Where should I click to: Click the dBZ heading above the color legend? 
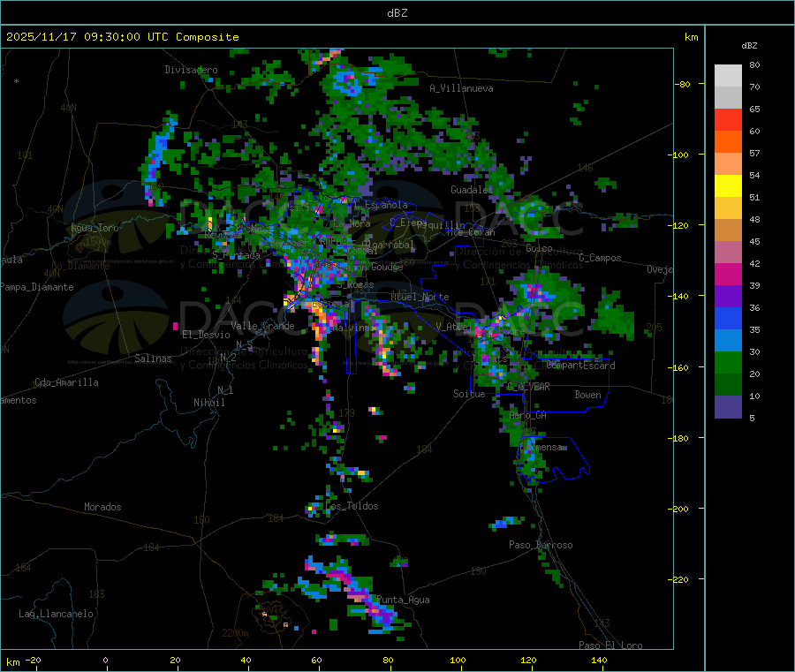click(749, 46)
